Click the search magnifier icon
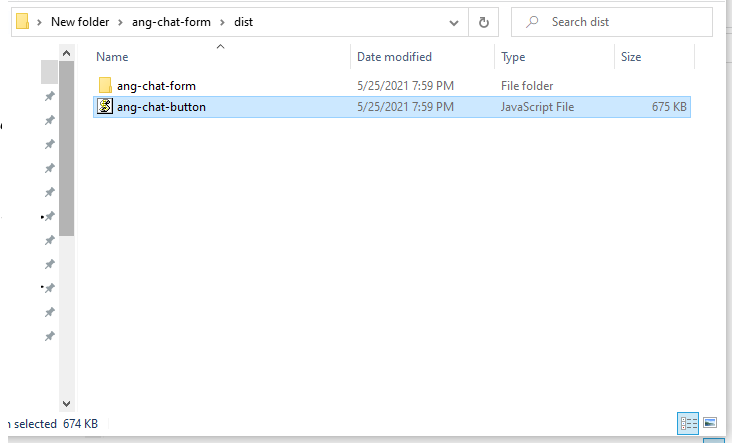 [x=531, y=22]
